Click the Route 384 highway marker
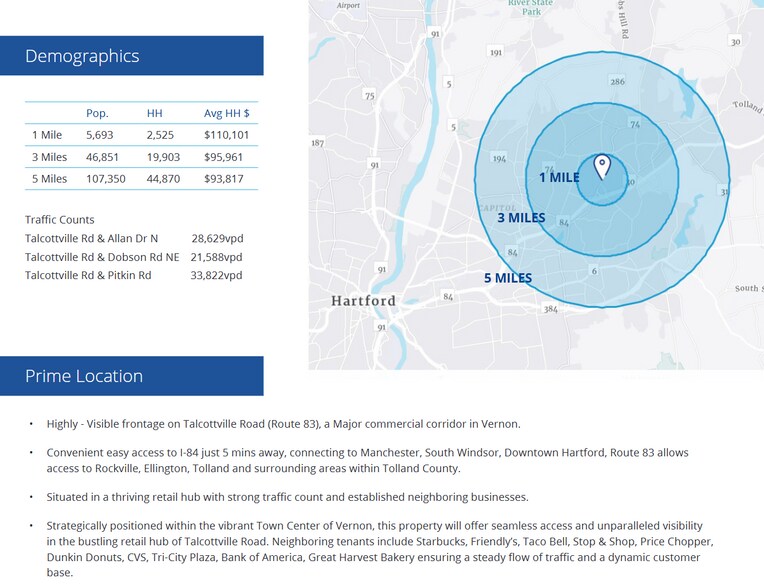764x588 pixels. (550, 309)
